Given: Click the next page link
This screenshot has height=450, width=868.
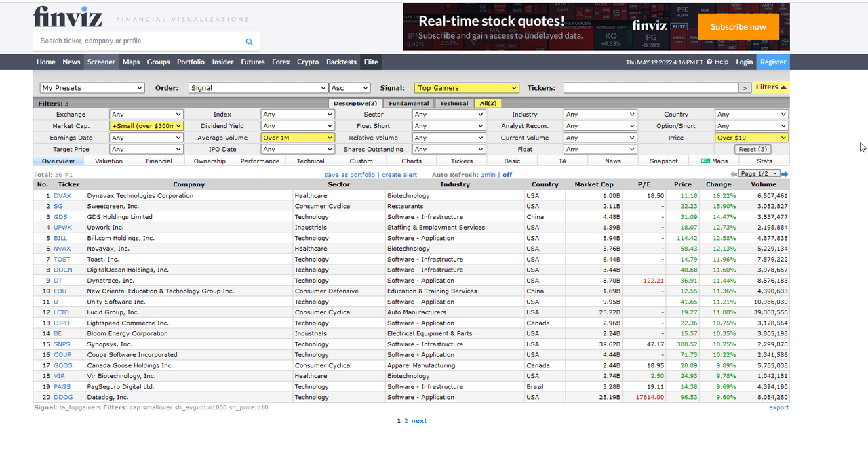Looking at the screenshot, I should [419, 421].
